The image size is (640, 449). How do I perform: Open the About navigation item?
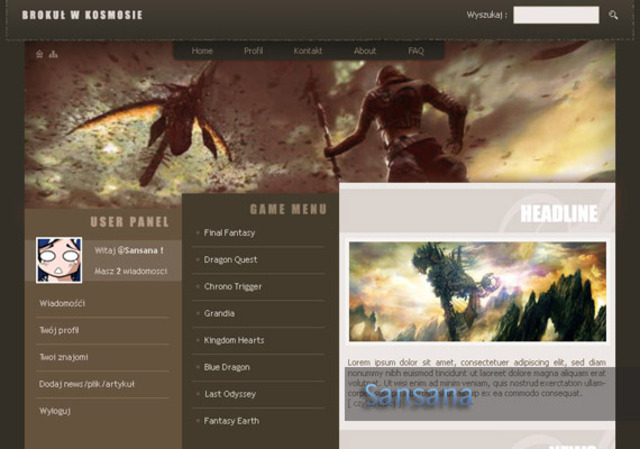[x=365, y=51]
